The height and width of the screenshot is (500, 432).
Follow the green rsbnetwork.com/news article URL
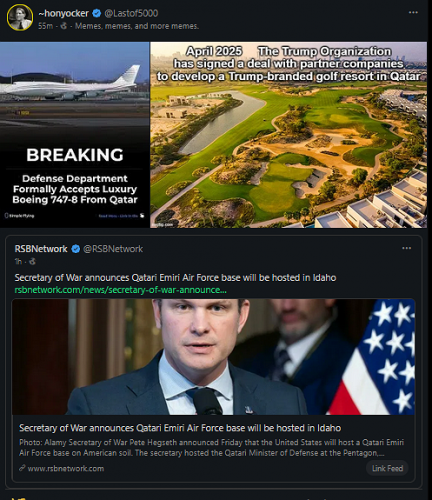120,290
